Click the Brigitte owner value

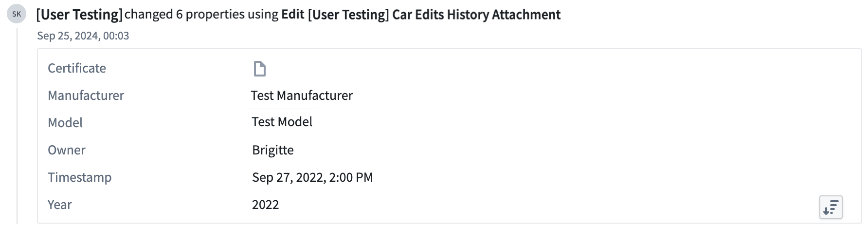(x=273, y=150)
